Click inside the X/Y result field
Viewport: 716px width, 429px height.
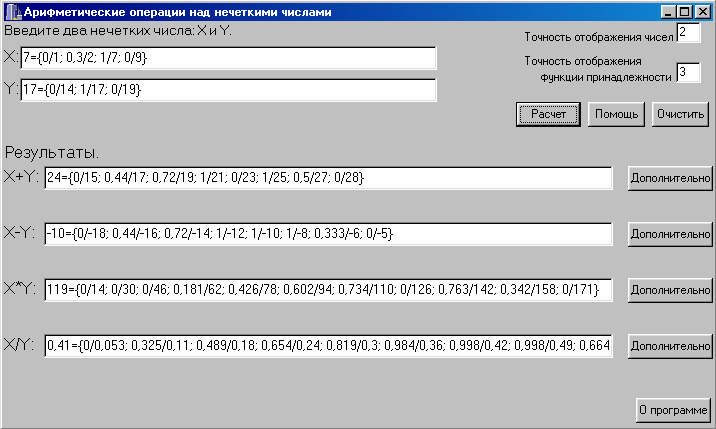[328, 346]
